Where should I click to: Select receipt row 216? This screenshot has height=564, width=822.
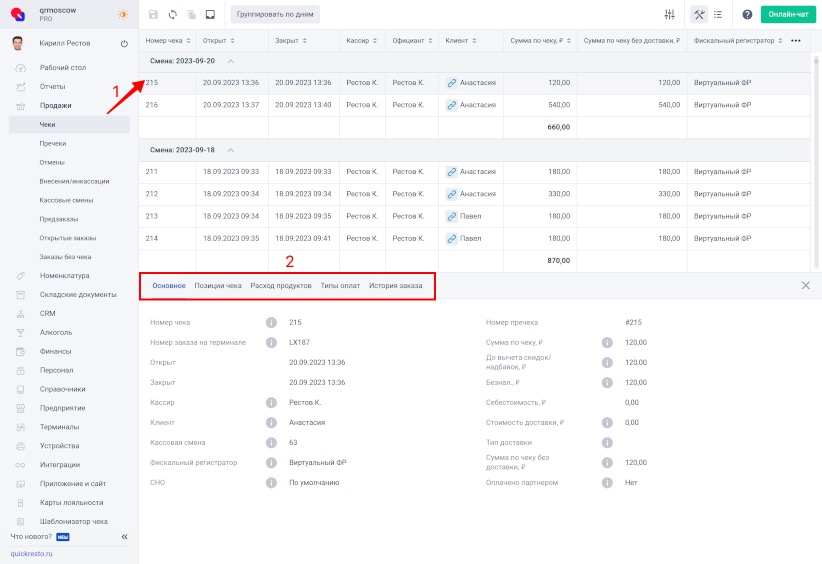coord(474,105)
